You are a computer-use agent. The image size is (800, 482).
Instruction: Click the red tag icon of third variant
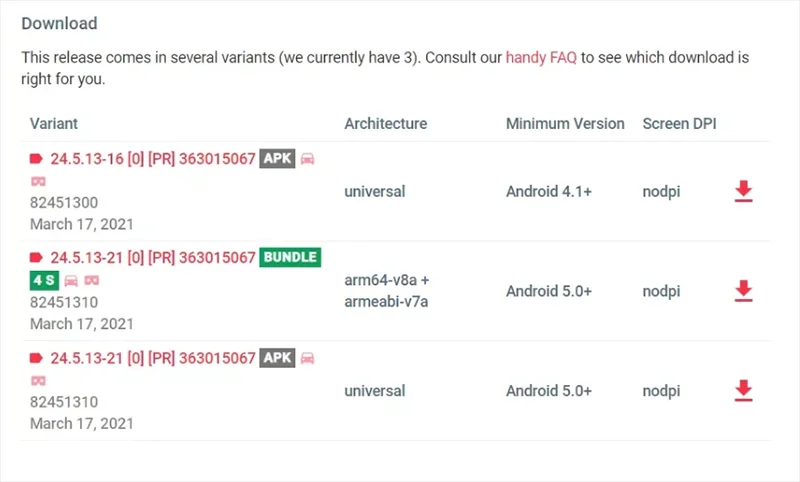coord(36,358)
